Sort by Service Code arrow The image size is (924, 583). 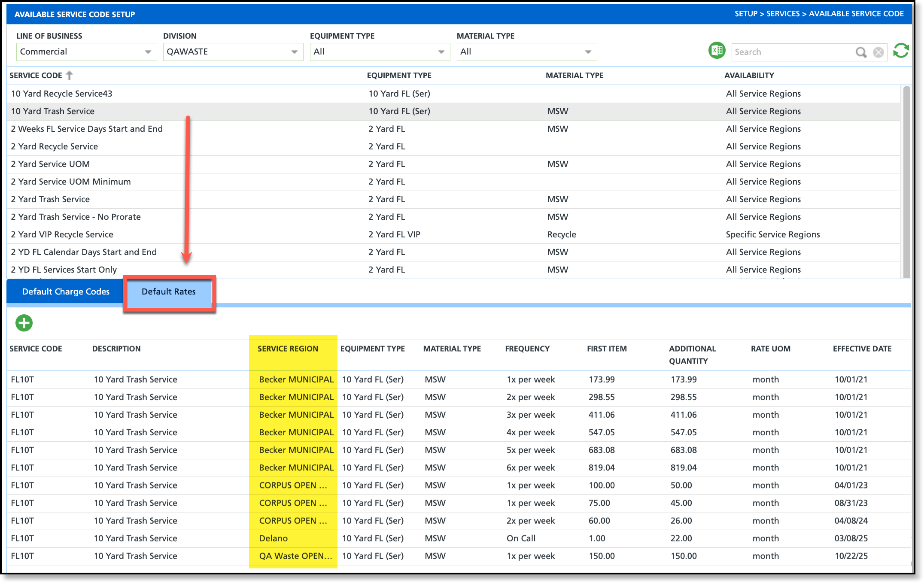[70, 76]
